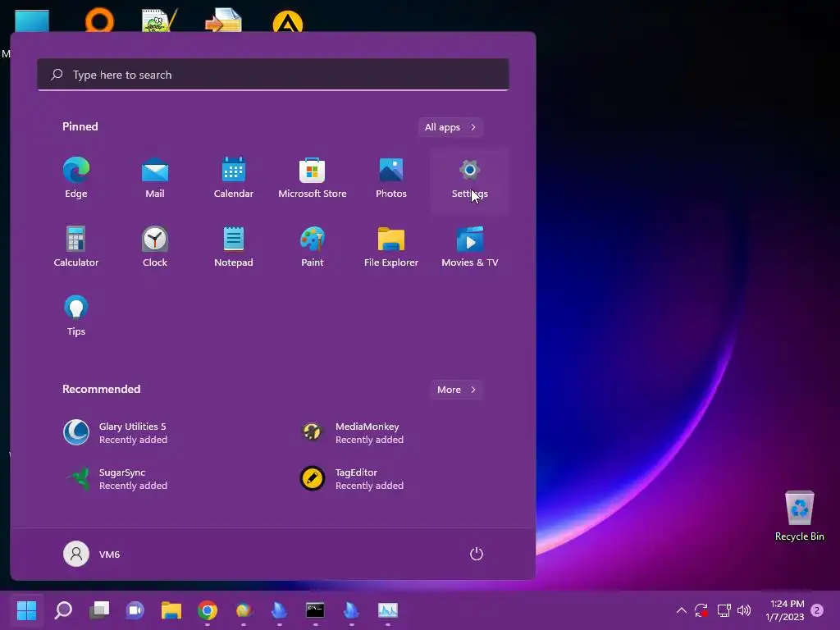Show hidden system tray icons
Viewport: 840px width, 630px height.
tap(682, 610)
